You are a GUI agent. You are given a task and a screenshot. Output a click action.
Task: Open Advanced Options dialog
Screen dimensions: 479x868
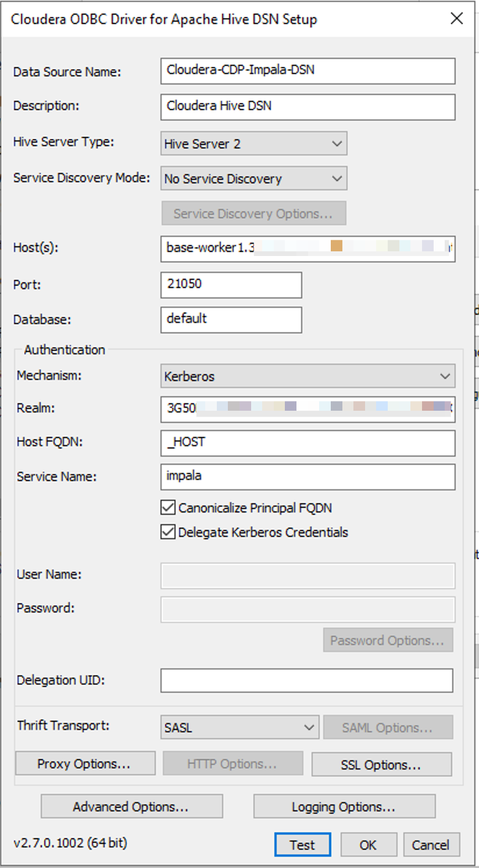pos(131,807)
